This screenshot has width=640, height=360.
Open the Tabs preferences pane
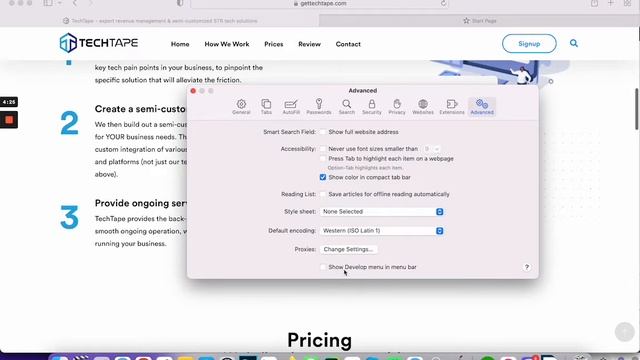(x=266, y=107)
